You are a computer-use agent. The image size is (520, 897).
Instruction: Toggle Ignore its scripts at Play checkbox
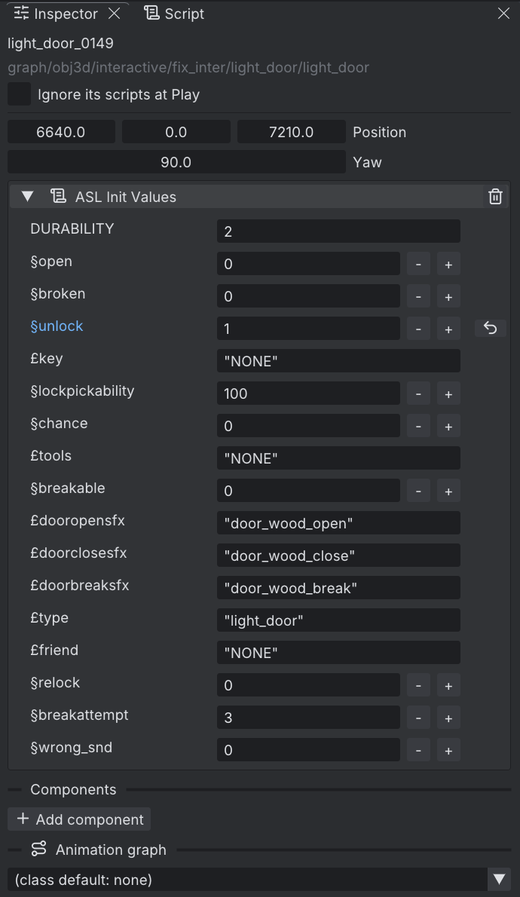19,94
